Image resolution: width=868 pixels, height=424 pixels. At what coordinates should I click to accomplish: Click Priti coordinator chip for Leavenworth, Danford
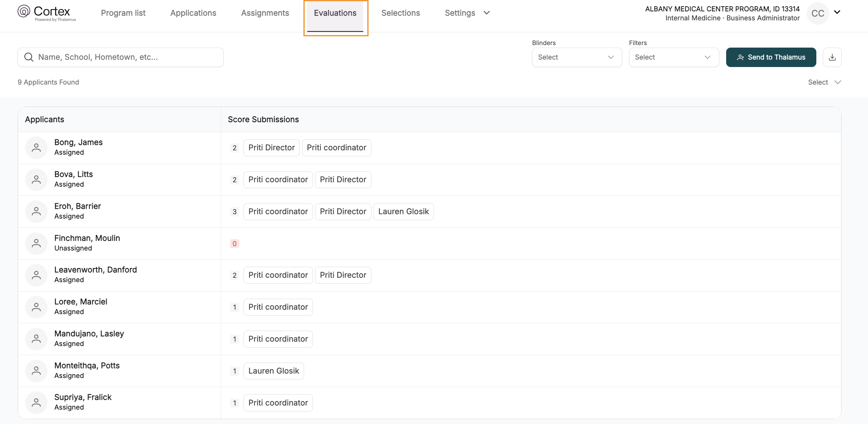coord(278,275)
